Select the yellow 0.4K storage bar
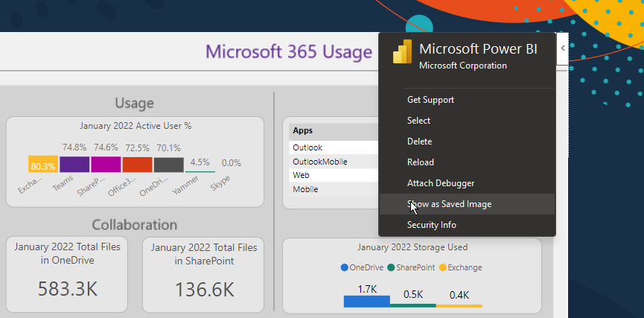The height and width of the screenshot is (318, 644). [459, 306]
